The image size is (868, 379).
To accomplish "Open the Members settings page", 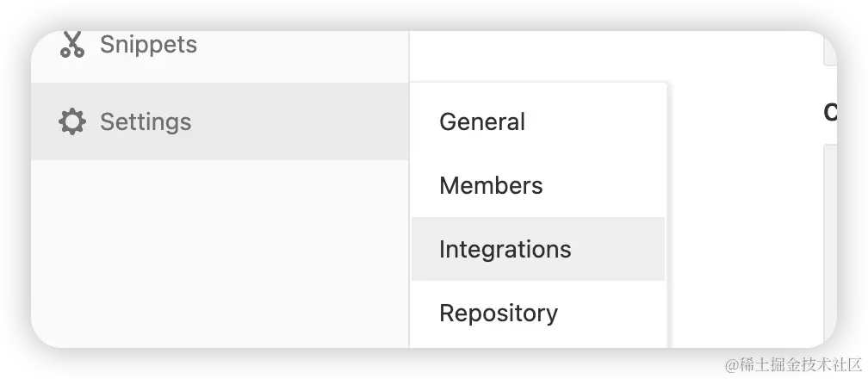I will click(x=491, y=186).
